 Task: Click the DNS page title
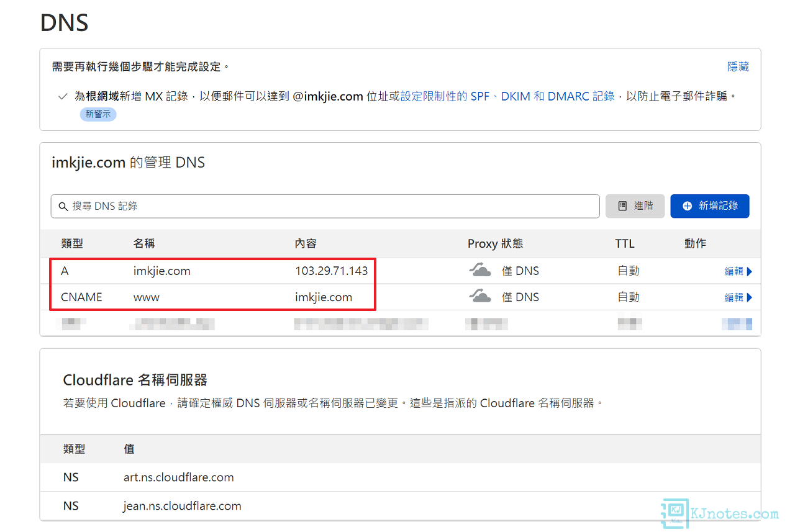coord(65,23)
